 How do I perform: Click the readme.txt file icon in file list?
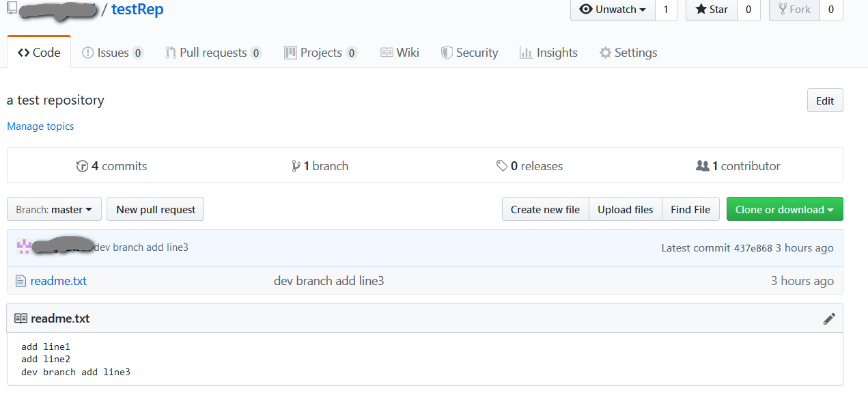pyautogui.click(x=20, y=281)
